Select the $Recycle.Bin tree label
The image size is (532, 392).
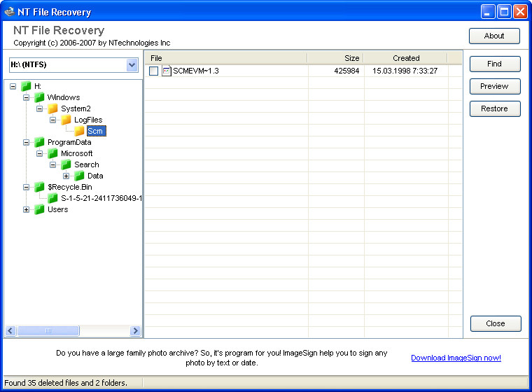pos(70,187)
